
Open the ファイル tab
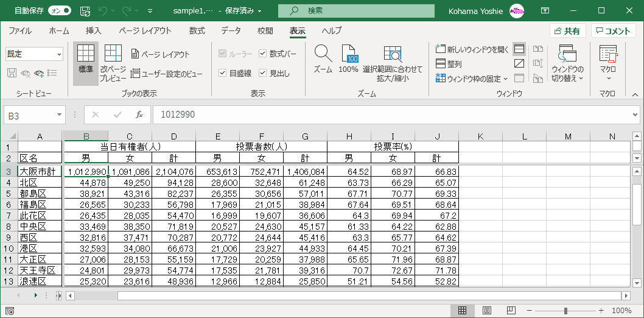coord(20,31)
